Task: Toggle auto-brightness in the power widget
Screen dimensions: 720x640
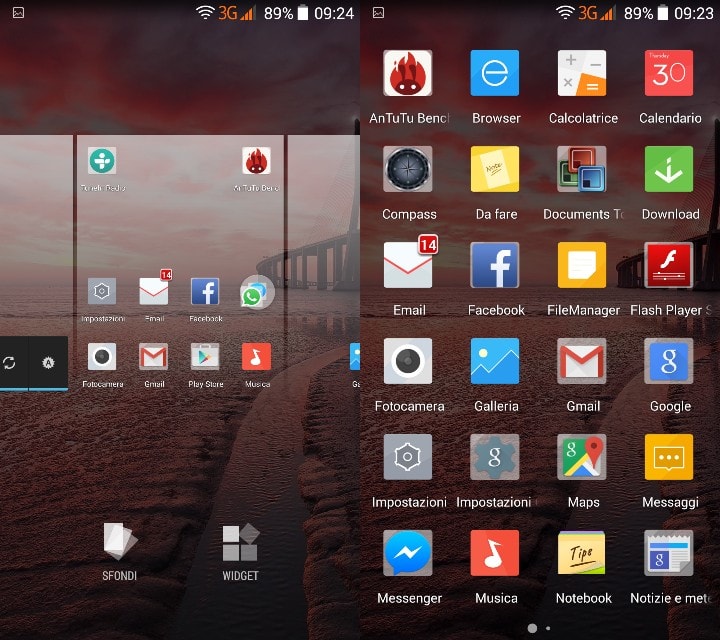Action: coord(48,363)
